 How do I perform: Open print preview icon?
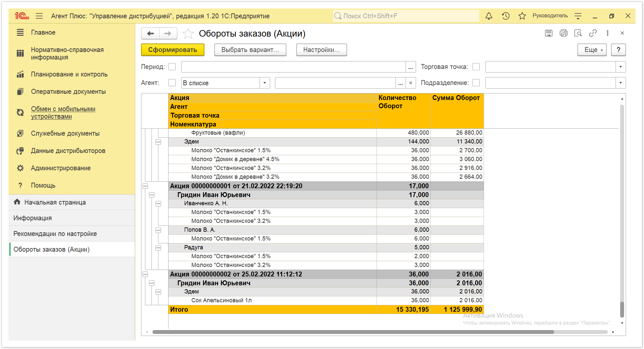[578, 33]
